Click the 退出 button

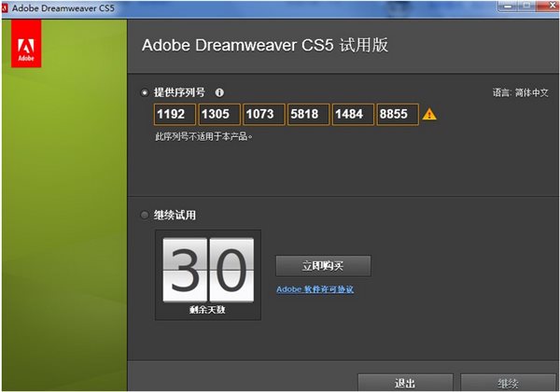pos(405,383)
